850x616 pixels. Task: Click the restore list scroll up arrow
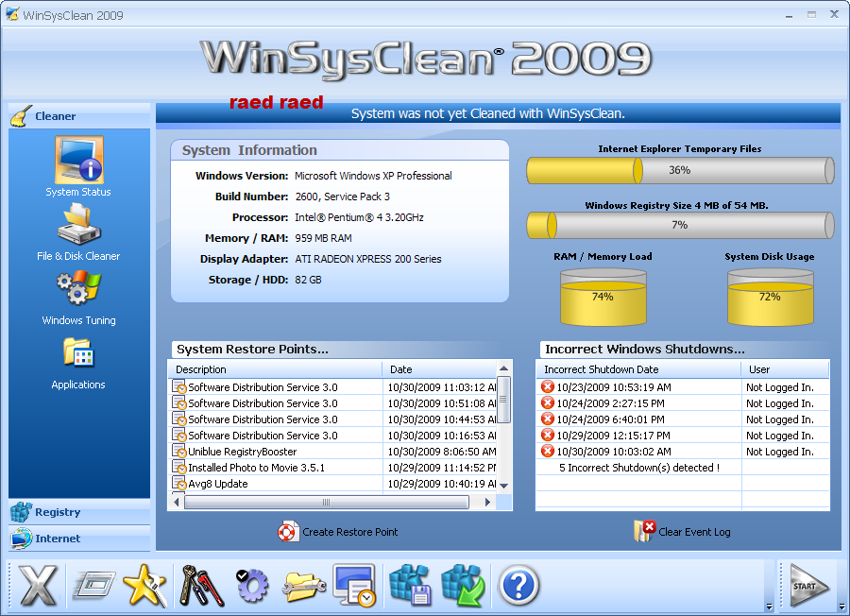pyautogui.click(x=503, y=368)
